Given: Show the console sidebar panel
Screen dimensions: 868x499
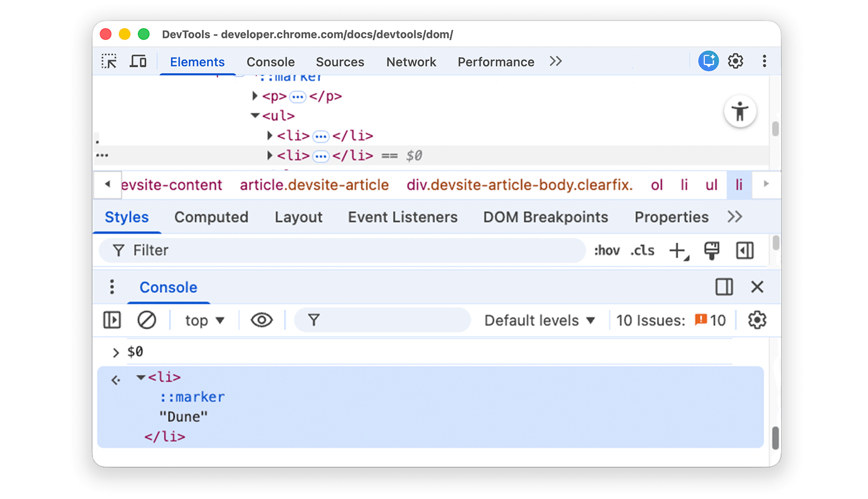Looking at the screenshot, I should click(112, 320).
